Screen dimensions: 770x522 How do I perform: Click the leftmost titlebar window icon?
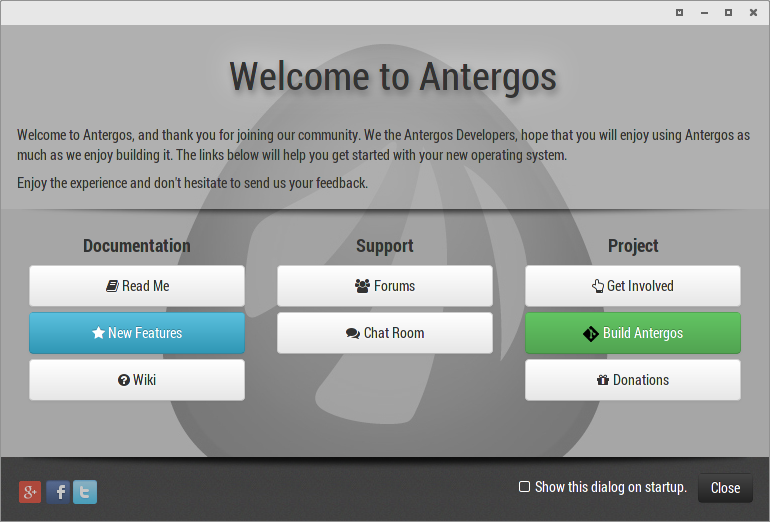coord(680,13)
